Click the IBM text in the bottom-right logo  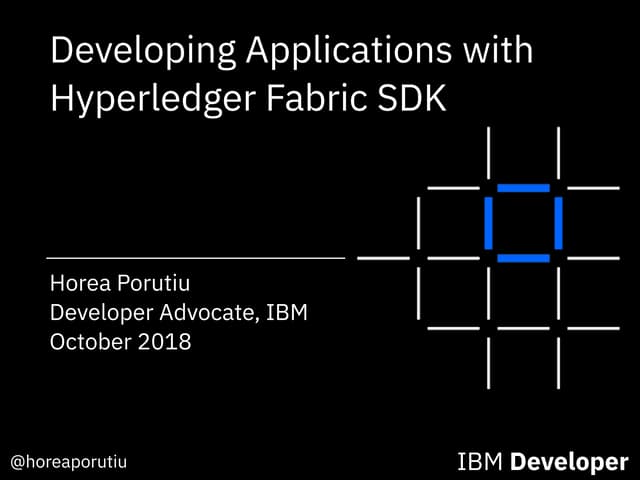coord(480,461)
